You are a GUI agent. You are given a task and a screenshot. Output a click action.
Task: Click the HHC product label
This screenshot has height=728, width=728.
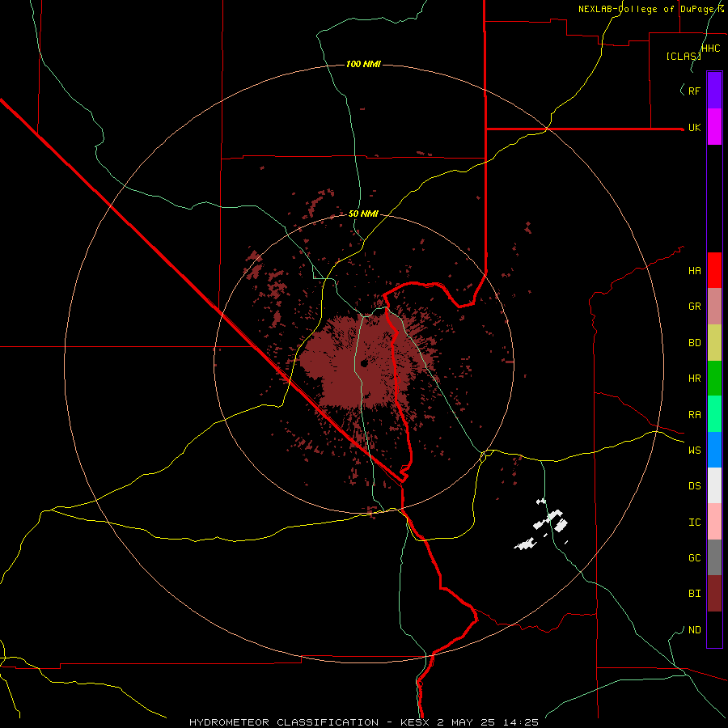pyautogui.click(x=711, y=49)
